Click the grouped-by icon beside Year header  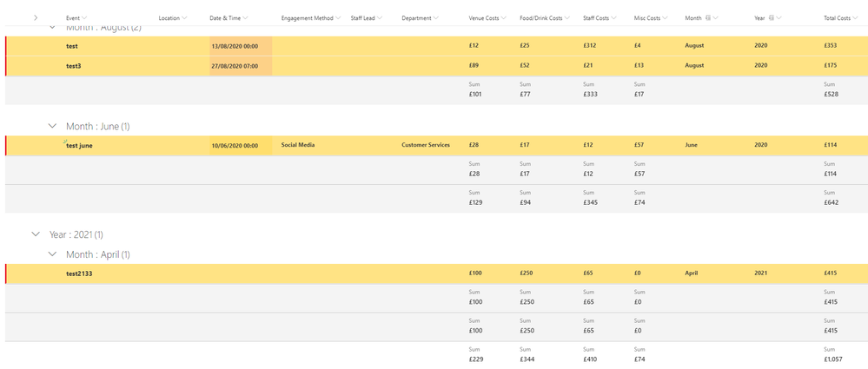click(771, 18)
